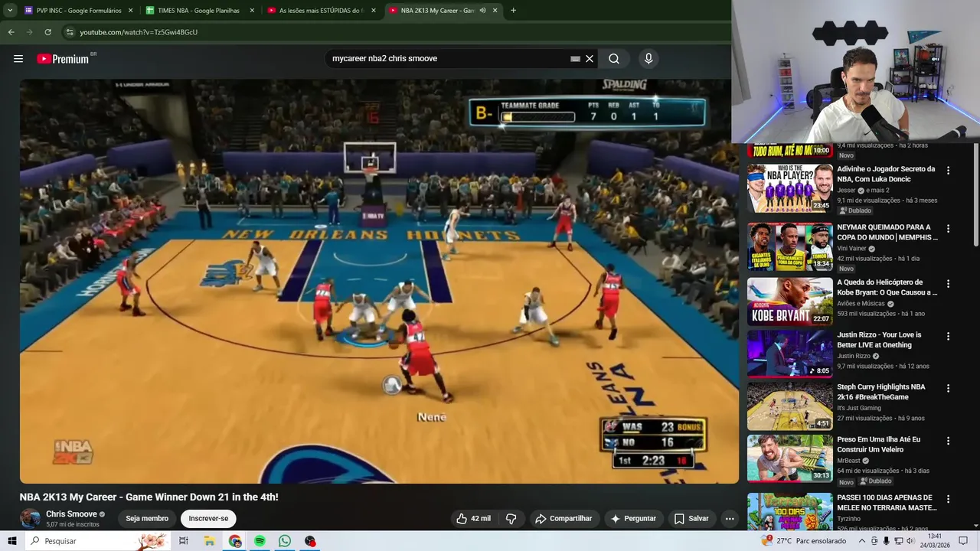
Task: Mute the NBA 2K13 tab audio icon
Action: point(482,11)
